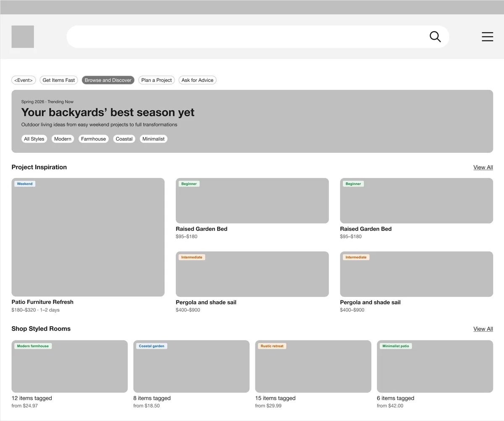Click the '12 items tagged' text
This screenshot has height=421, width=504.
(32, 398)
